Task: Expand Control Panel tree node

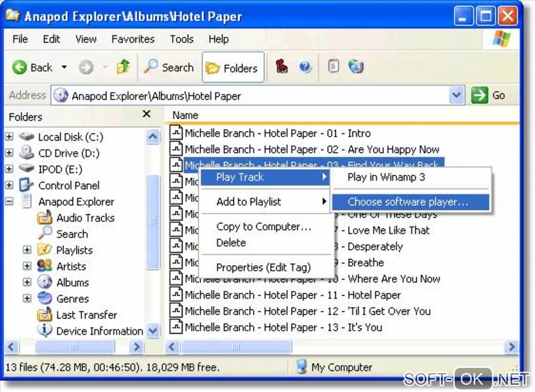Action: point(9,185)
